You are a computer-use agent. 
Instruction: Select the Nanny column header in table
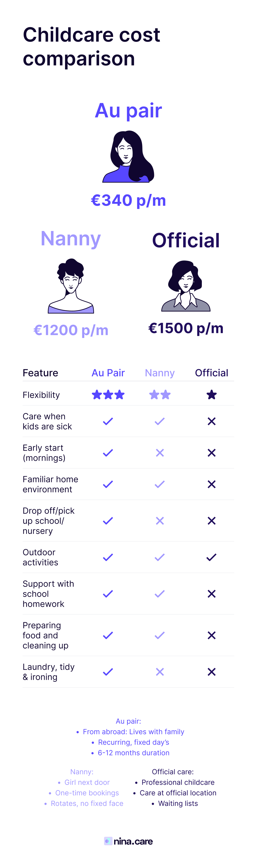coord(160,373)
